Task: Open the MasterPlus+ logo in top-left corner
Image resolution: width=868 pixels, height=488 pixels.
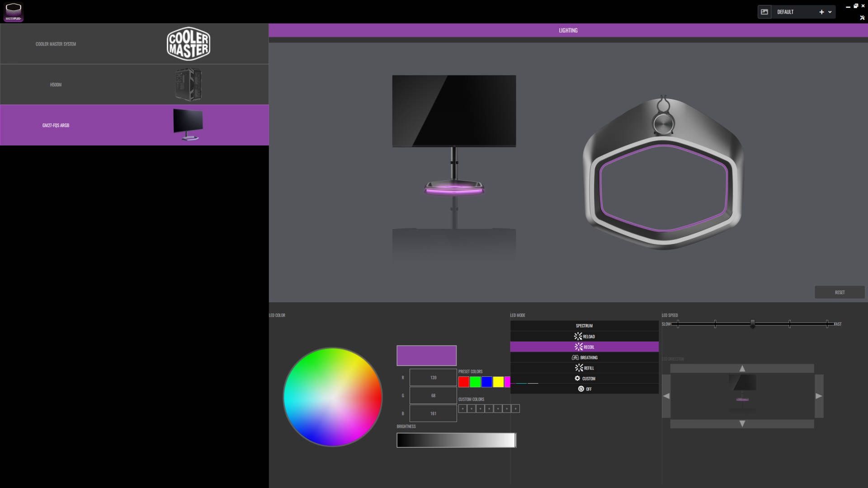Action: pos(14,12)
